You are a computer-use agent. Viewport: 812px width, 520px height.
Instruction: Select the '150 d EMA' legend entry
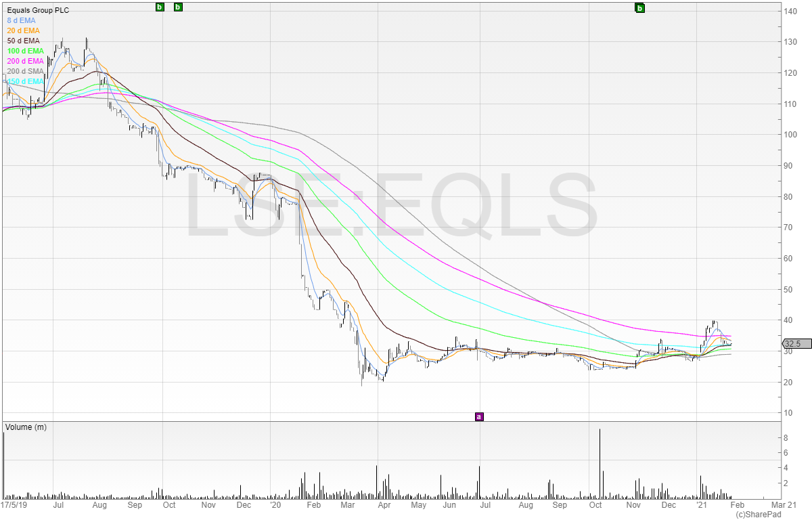[x=25, y=81]
